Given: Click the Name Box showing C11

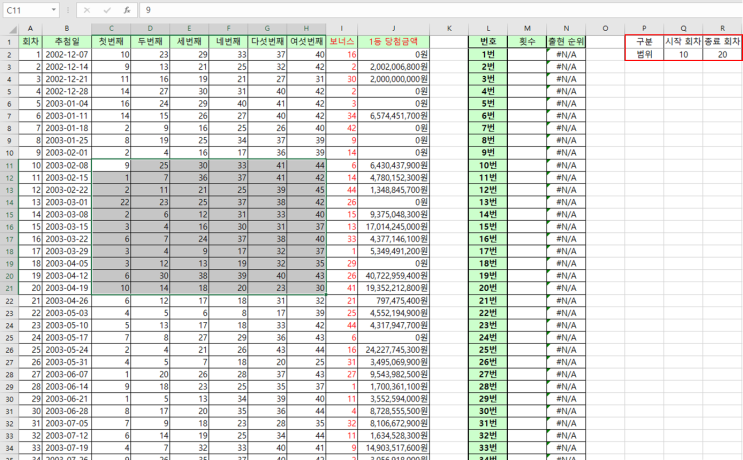Looking at the screenshot, I should click(26, 10).
